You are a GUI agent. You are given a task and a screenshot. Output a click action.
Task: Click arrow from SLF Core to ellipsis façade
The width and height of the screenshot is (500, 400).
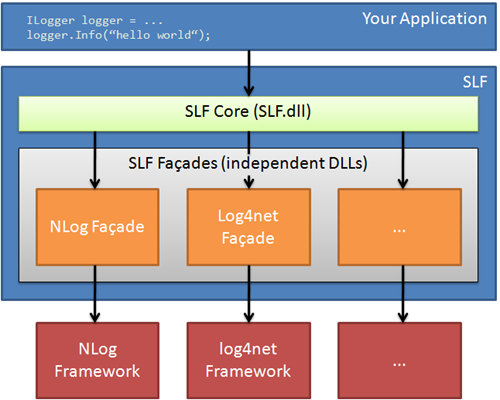403,160
